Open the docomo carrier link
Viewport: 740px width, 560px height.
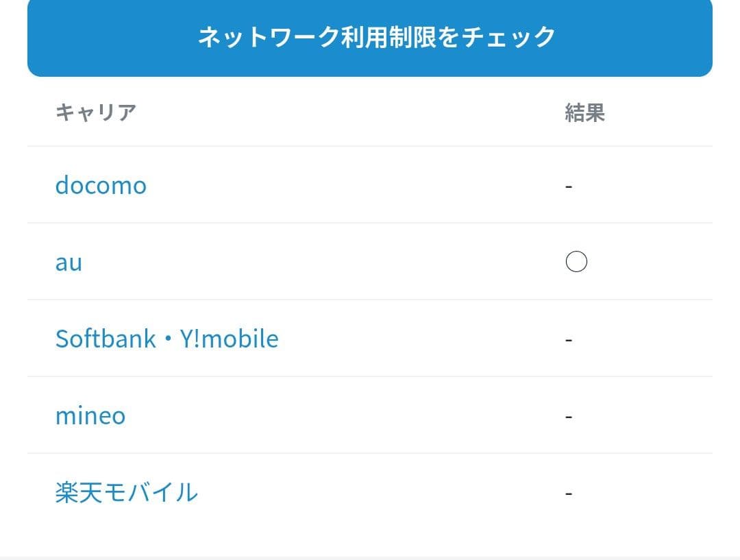101,185
